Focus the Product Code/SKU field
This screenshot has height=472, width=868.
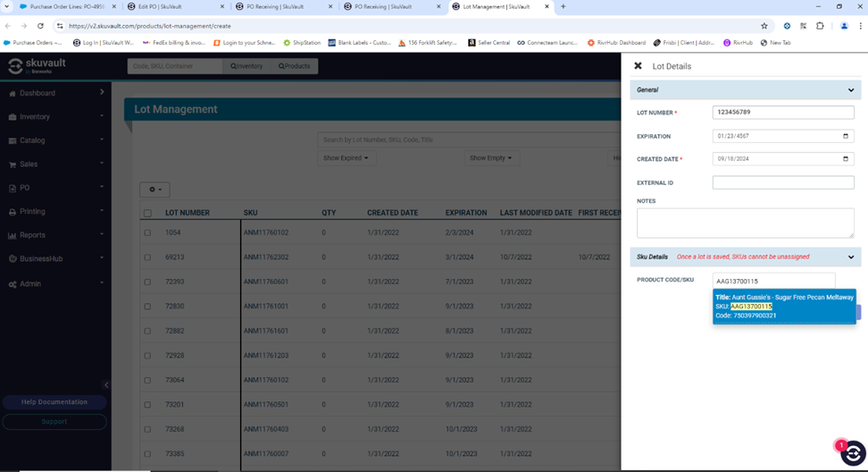(x=773, y=281)
